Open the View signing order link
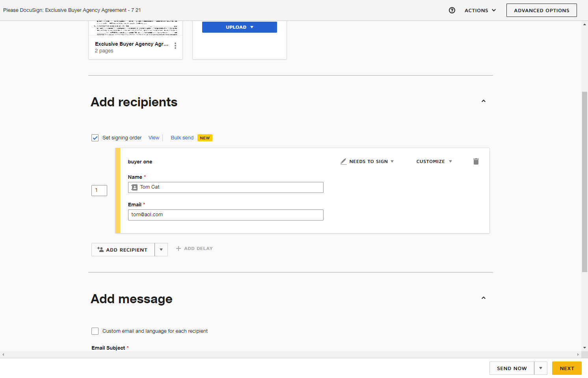The height and width of the screenshot is (378, 588). click(x=154, y=138)
